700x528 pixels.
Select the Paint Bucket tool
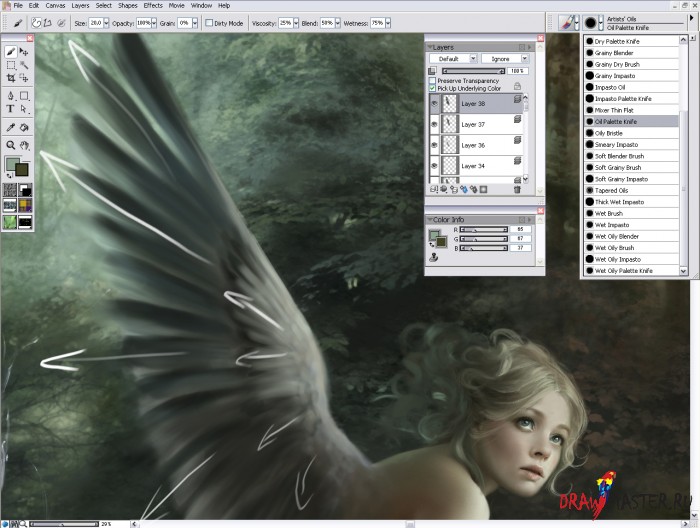tap(24, 127)
